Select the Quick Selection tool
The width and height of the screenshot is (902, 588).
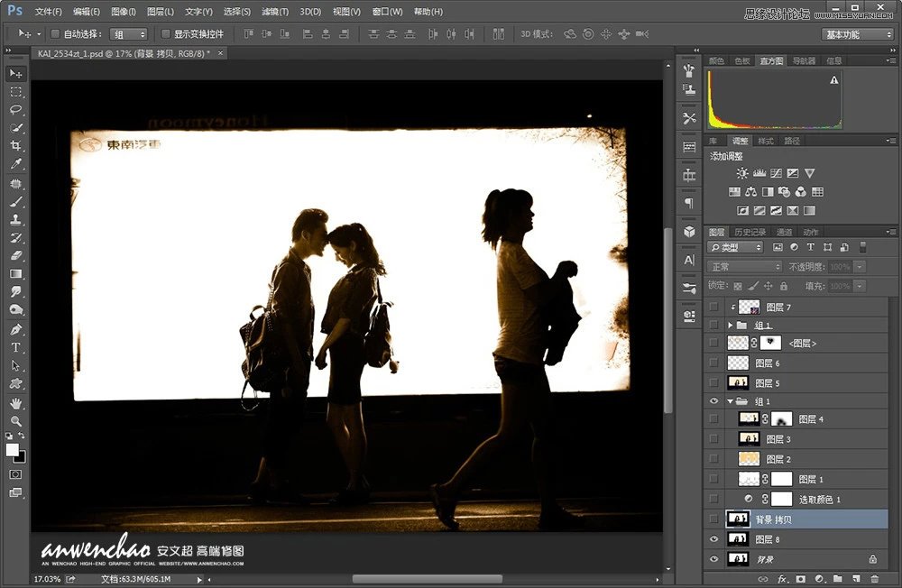(15, 128)
